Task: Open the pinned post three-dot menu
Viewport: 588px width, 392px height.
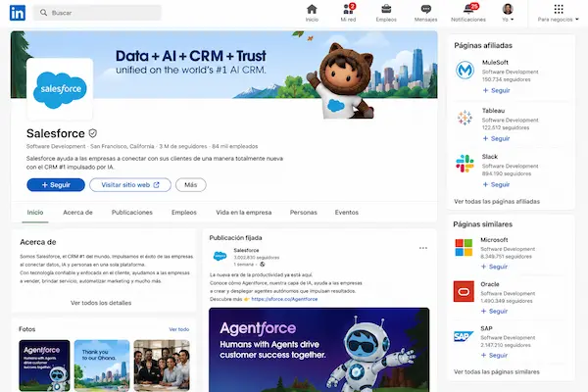Action: (x=423, y=248)
